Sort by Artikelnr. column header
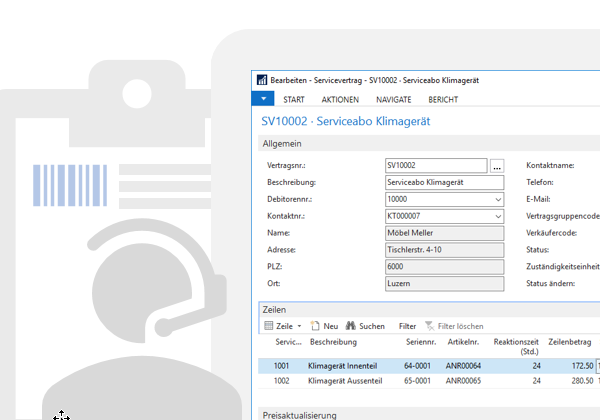This screenshot has width=600, height=420. pos(463,342)
